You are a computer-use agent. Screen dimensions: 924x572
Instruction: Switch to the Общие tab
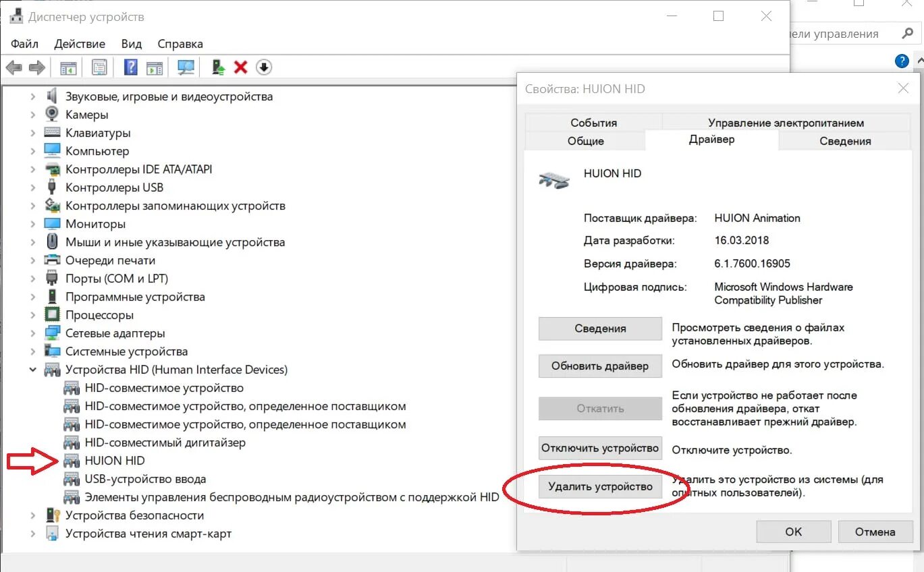coord(586,141)
